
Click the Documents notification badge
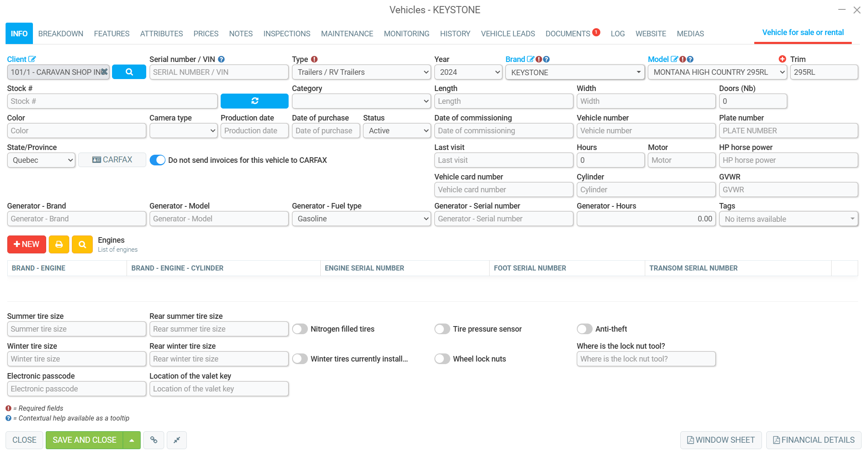[x=596, y=32]
